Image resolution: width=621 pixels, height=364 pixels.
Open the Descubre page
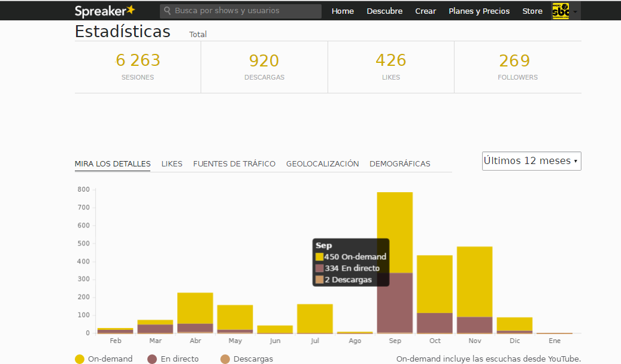(384, 11)
